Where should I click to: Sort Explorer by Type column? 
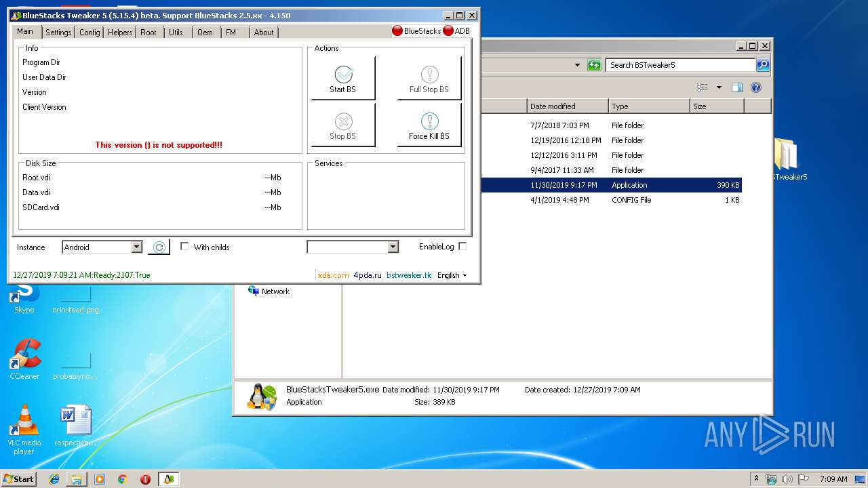pyautogui.click(x=649, y=106)
